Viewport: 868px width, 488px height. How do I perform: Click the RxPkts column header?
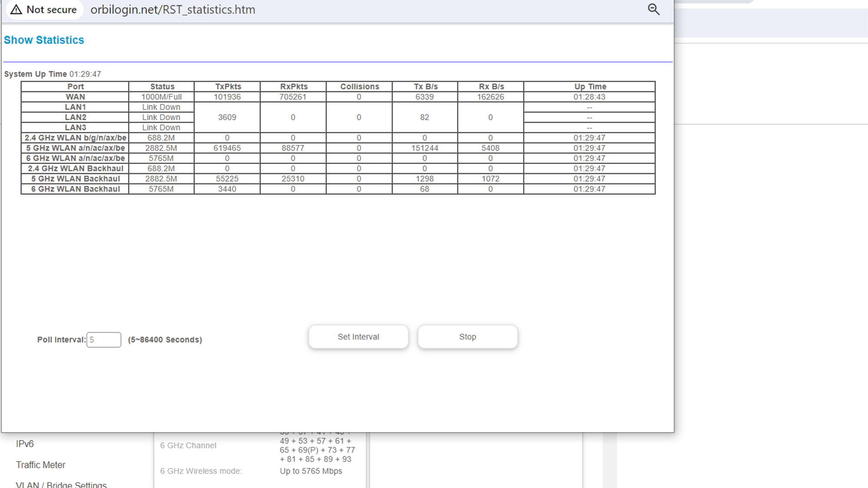(294, 86)
